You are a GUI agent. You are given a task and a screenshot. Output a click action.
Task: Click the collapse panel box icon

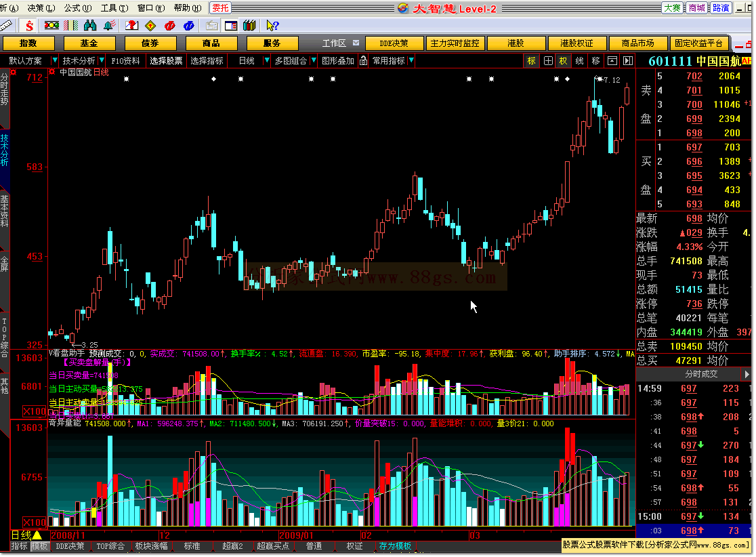[x=612, y=61]
